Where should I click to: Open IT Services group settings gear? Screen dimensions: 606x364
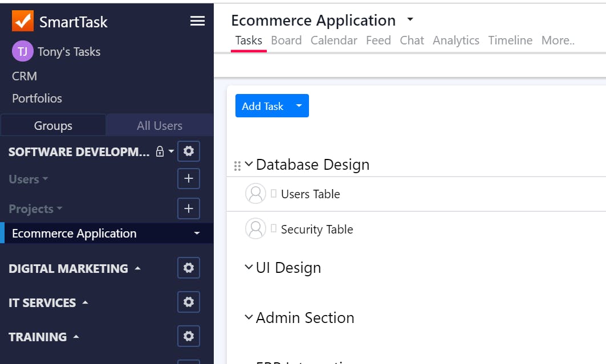189,302
